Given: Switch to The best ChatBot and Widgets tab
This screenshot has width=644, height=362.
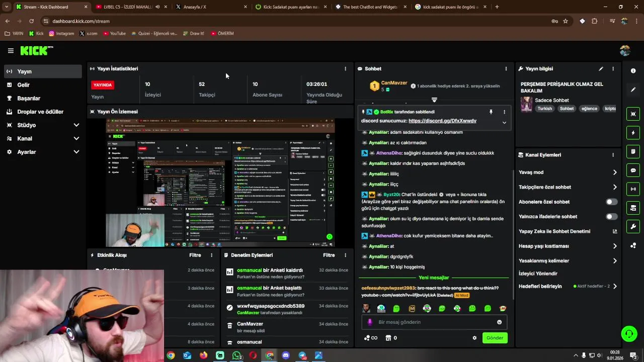Looking at the screenshot, I should click(x=370, y=7).
